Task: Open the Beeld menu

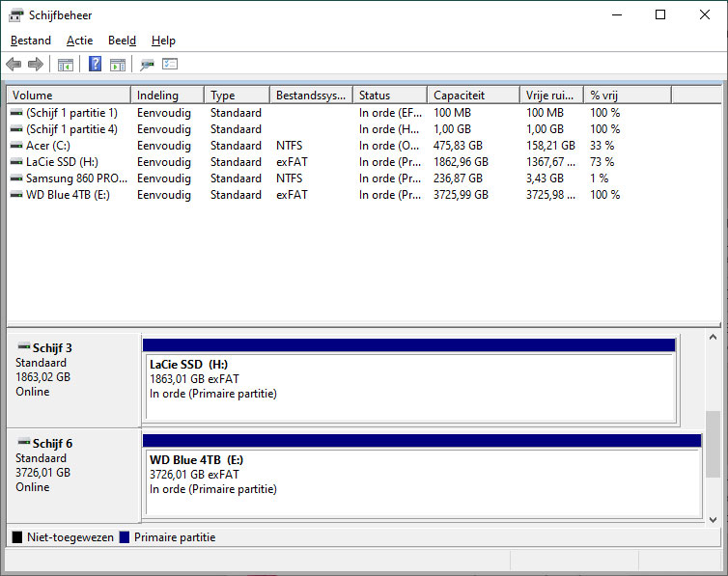Action: 122,41
